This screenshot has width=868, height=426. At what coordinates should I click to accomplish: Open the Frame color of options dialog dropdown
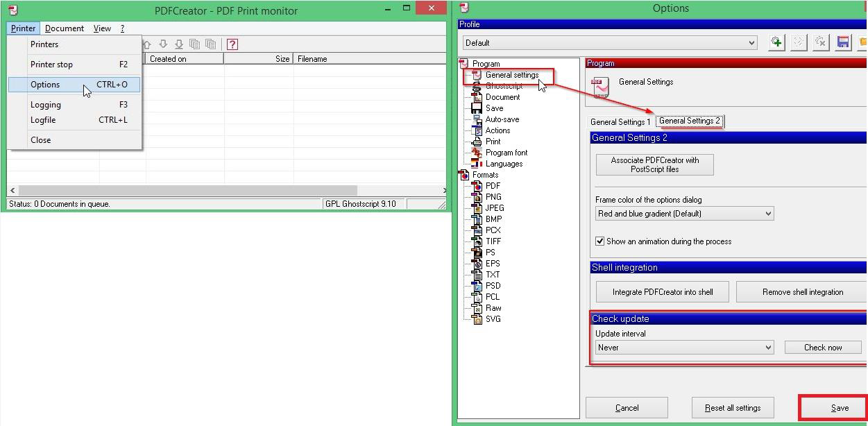(684, 214)
